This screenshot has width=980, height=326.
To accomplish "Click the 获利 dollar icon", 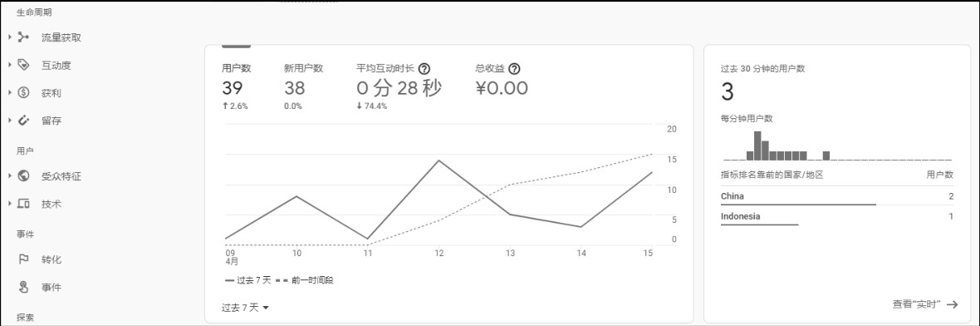I will point(24,92).
